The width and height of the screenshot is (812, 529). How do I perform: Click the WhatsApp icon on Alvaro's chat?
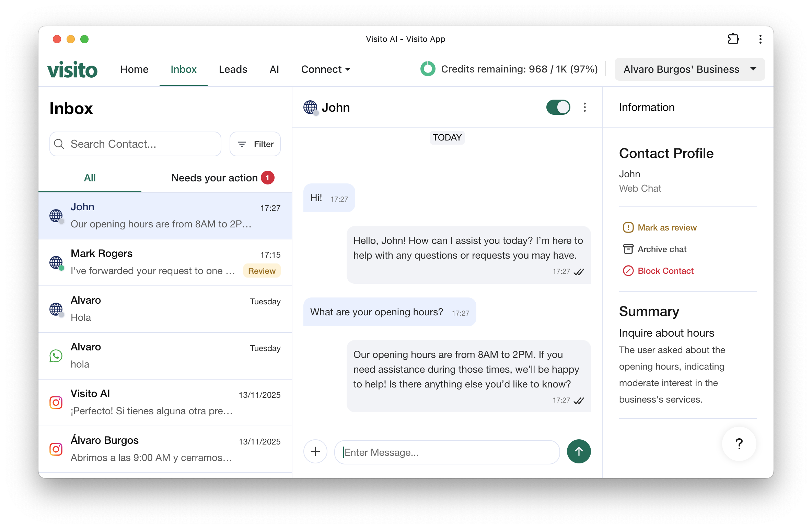click(56, 356)
